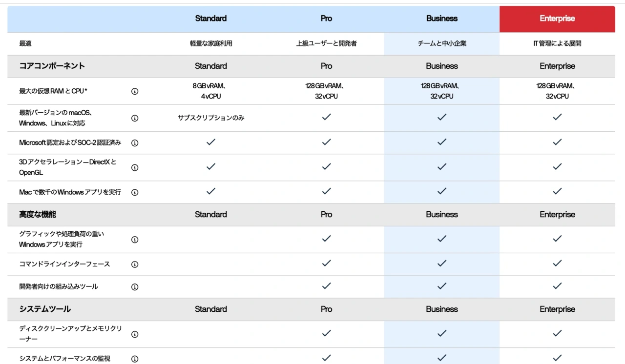Click info icon for 最新バージョンの macOS row
This screenshot has height=364, width=625.
[135, 118]
